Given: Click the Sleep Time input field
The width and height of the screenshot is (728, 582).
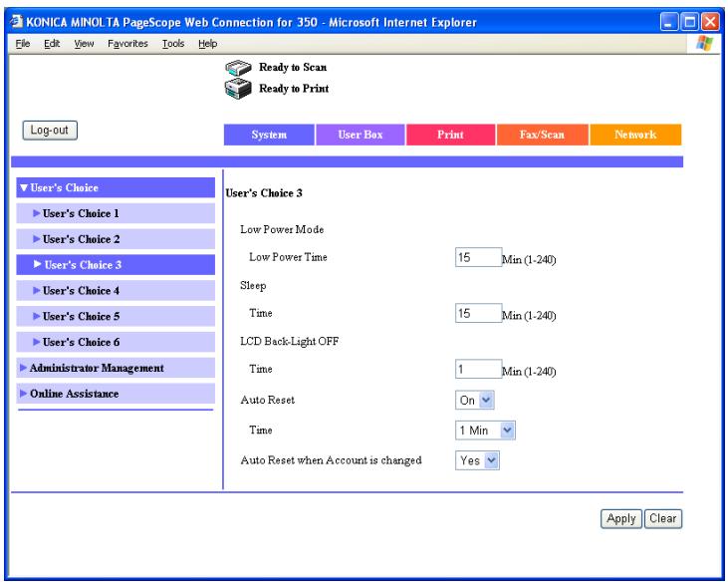Looking at the screenshot, I should [478, 313].
